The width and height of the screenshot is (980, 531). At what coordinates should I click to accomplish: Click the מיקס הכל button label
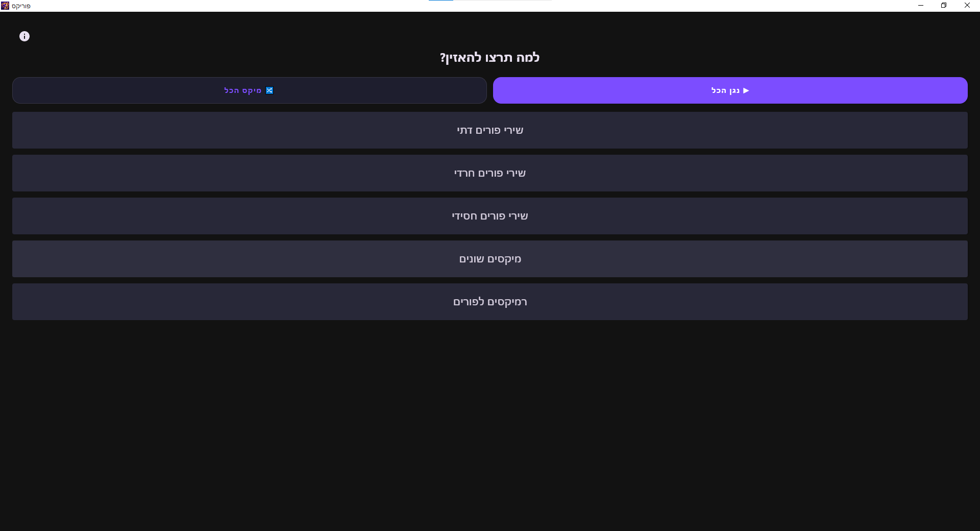243,90
